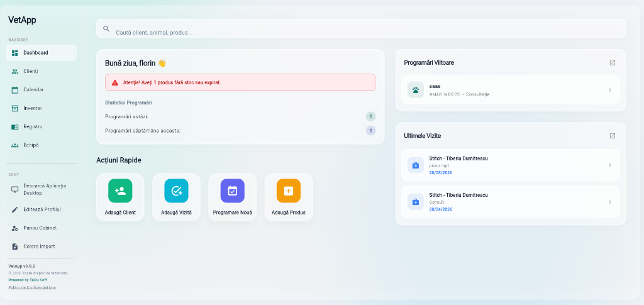The image size is (644, 305).
Task: Click the Echipă group icon
Action: click(x=15, y=145)
